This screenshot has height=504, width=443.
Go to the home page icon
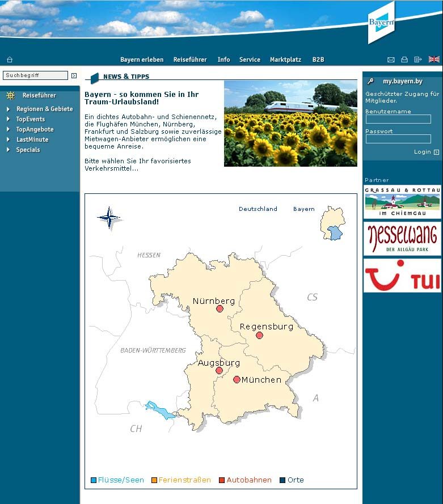(10, 60)
